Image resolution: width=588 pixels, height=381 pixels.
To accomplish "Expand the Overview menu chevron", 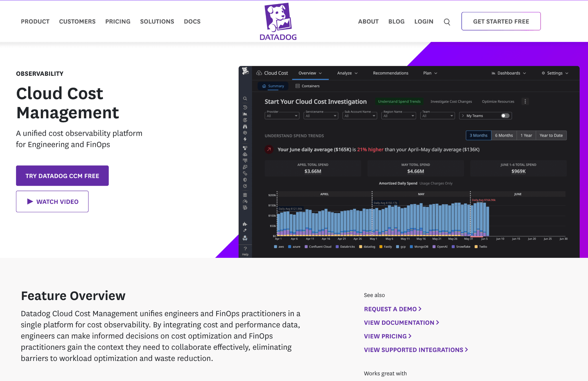I will click(x=320, y=73).
